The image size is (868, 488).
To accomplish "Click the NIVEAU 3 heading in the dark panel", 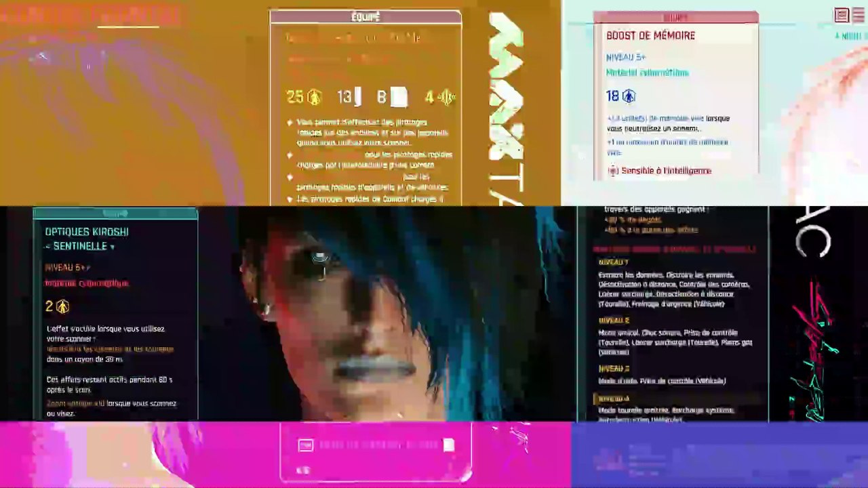I will point(614,369).
